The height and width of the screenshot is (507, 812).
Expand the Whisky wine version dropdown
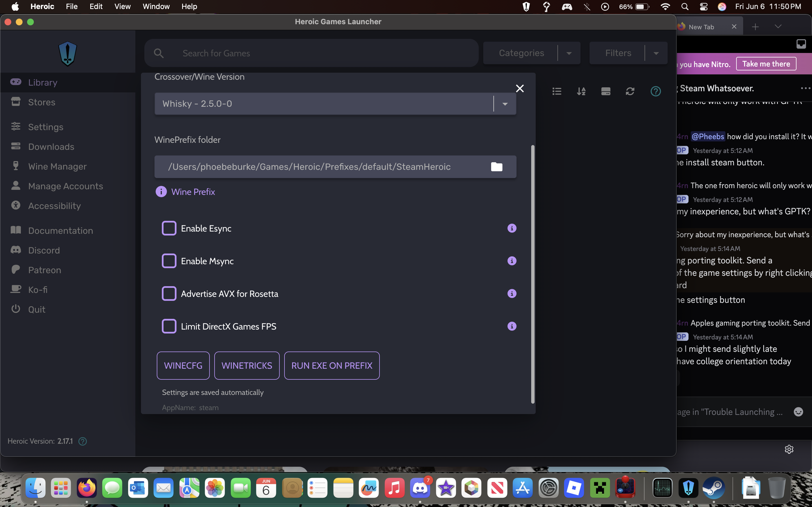[x=505, y=104]
